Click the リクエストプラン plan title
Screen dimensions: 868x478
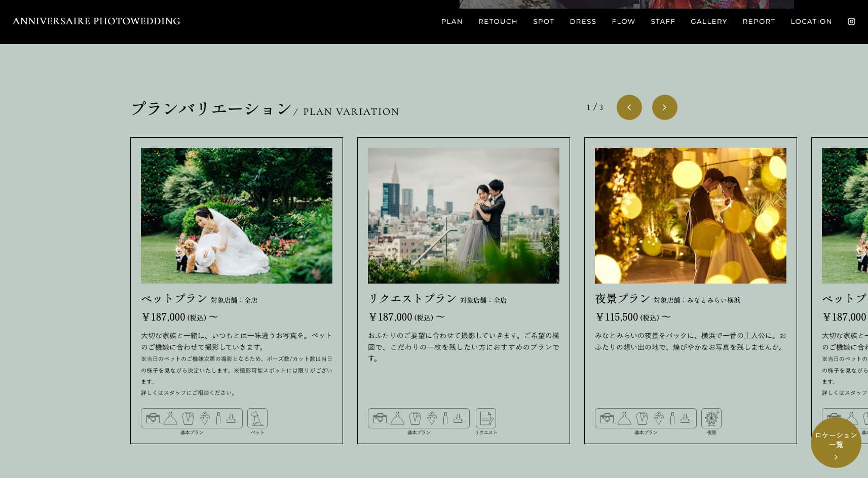412,299
